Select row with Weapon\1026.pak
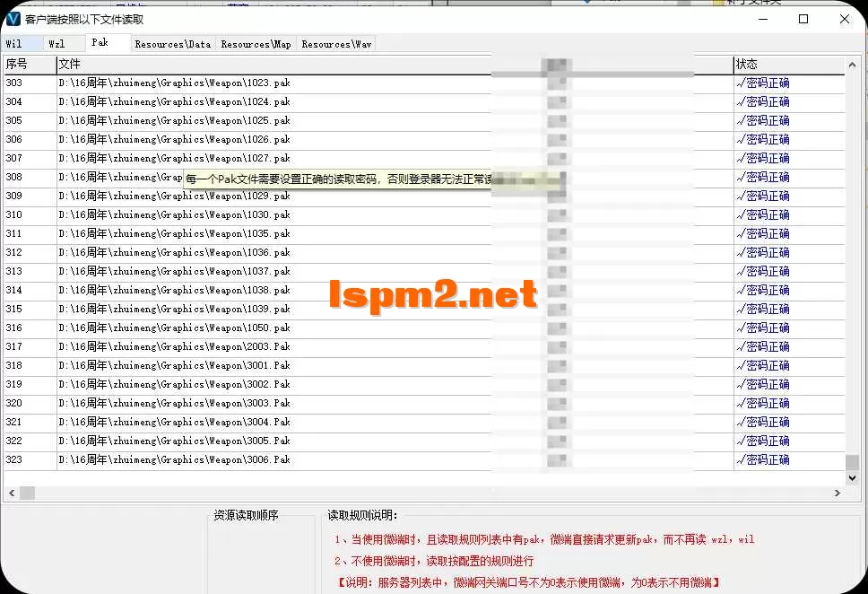Screen dimensions: 868x594 click(425, 140)
